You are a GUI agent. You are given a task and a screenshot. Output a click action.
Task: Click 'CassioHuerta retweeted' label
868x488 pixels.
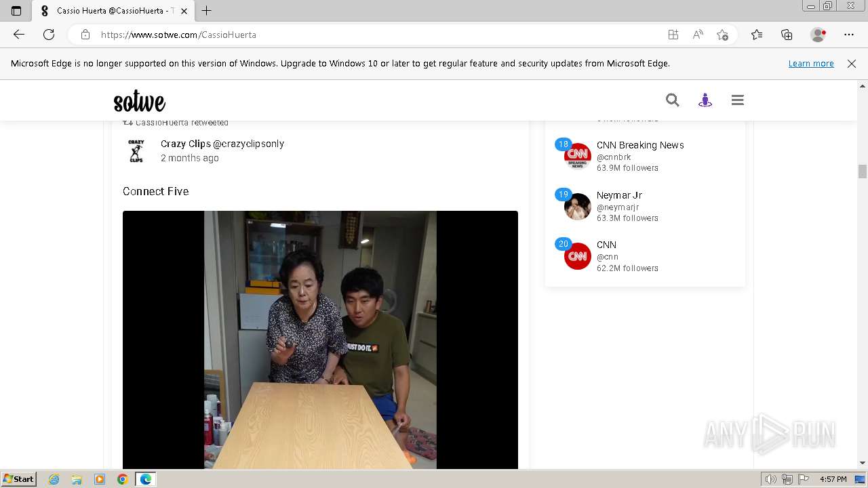click(182, 123)
